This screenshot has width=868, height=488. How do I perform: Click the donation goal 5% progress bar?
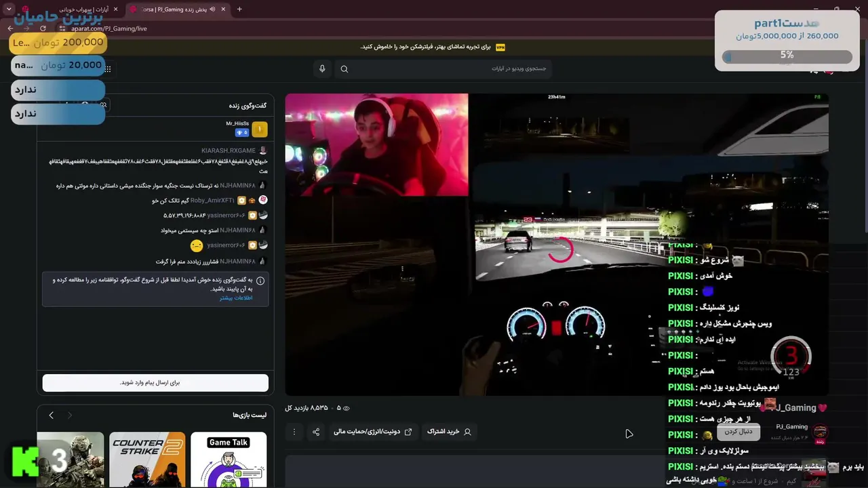click(787, 57)
